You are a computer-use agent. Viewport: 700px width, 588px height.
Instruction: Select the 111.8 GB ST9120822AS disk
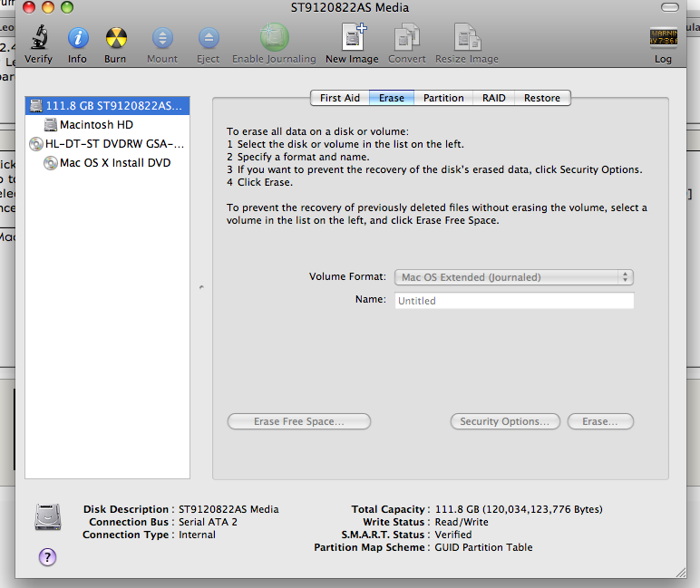click(x=107, y=106)
